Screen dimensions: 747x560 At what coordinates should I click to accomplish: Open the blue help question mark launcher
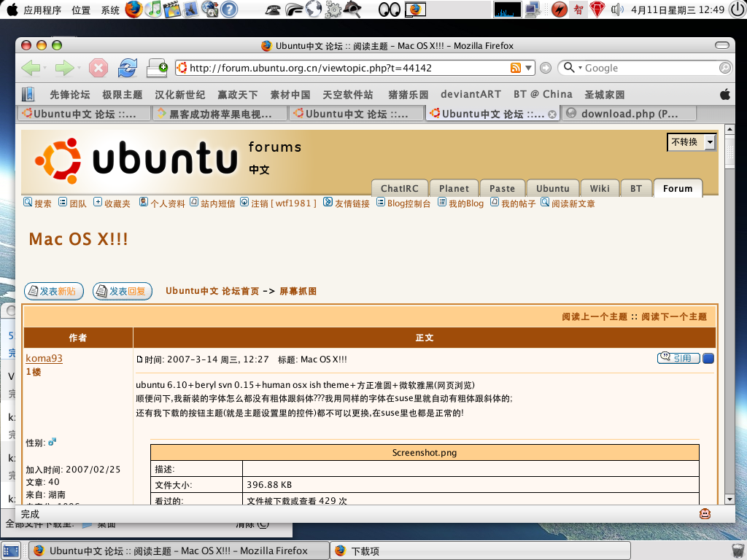229,9
